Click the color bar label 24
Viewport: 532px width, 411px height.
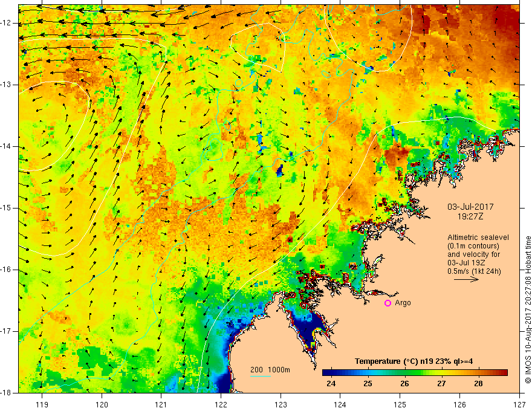point(331,384)
